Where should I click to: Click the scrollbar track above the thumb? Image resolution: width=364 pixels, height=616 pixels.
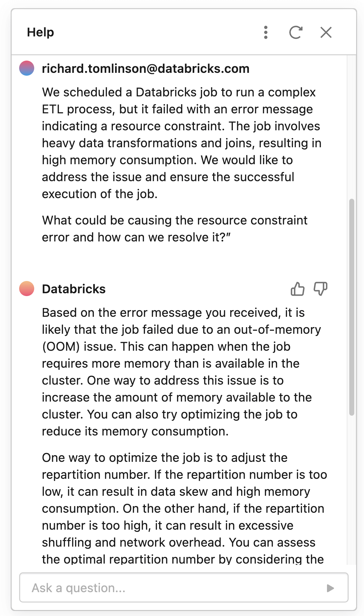(x=352, y=126)
